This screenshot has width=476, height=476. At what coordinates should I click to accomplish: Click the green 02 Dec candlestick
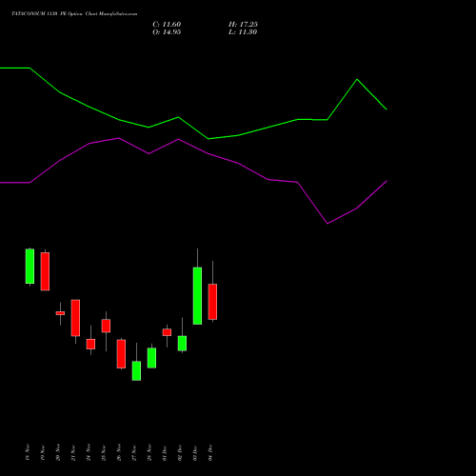coord(182,343)
